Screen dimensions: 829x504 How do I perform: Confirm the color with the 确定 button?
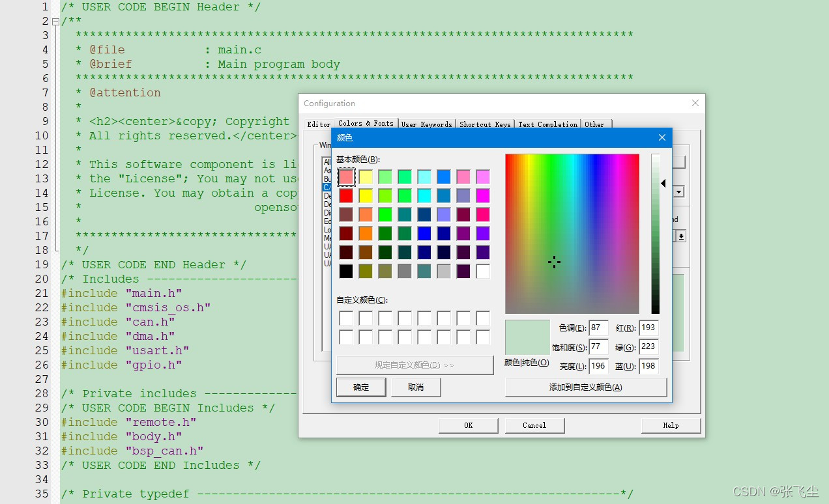point(361,387)
